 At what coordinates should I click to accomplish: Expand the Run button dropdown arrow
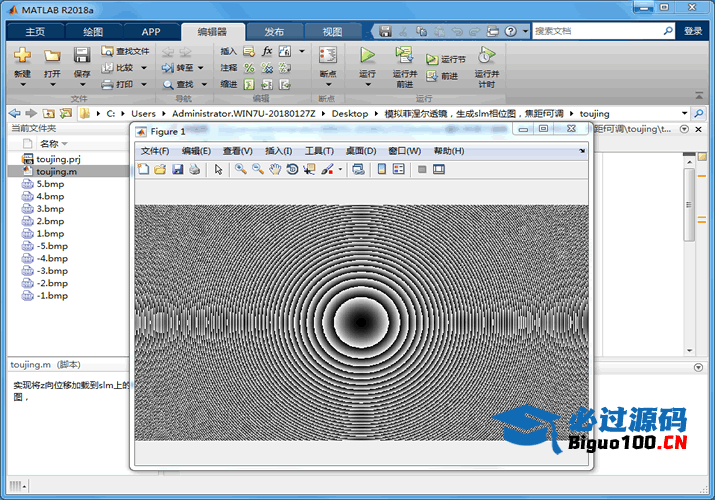(x=368, y=85)
